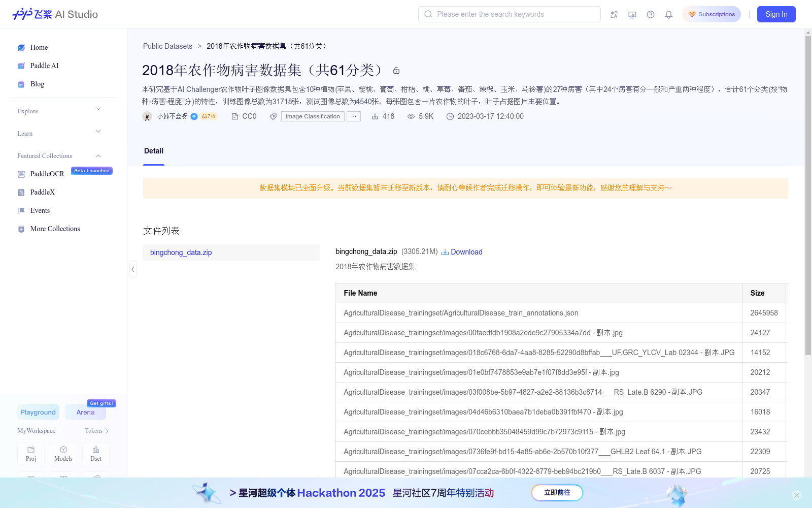Open Events in the sidebar
Viewport: 812px width, 508px height.
point(40,210)
